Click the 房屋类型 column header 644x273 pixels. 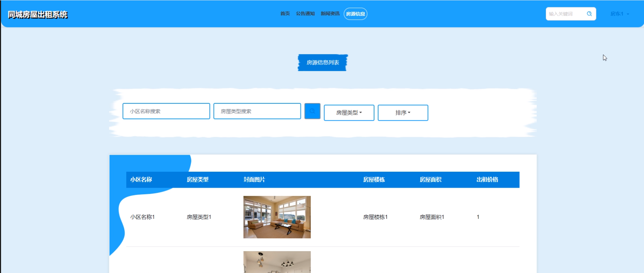[x=198, y=180]
